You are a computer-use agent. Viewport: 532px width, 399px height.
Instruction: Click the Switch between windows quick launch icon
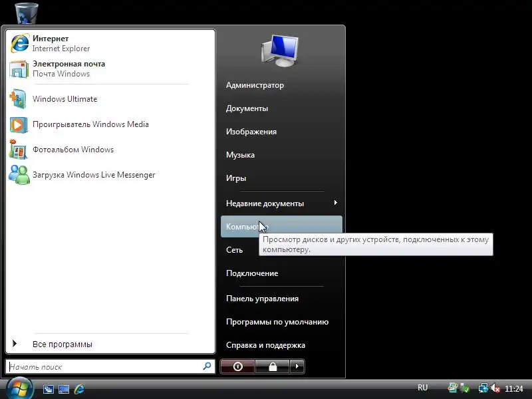pos(48,389)
